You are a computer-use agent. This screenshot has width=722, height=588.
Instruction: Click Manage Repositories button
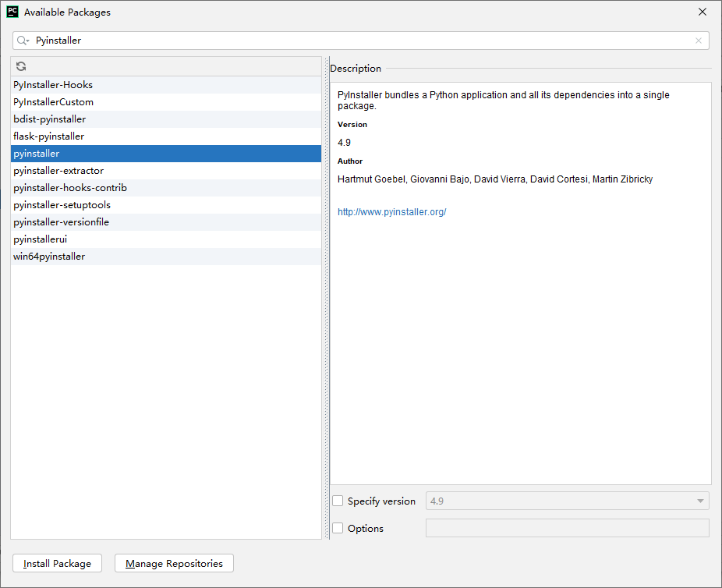coord(174,563)
